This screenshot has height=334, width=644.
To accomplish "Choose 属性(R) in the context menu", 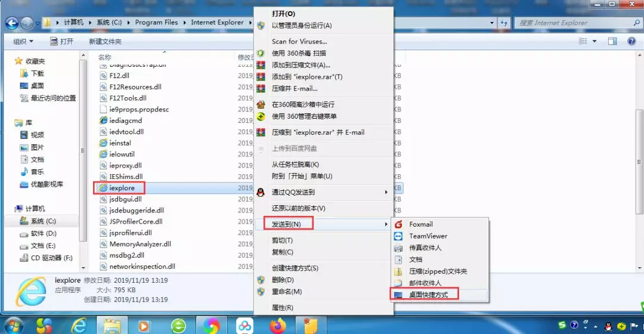I will tap(282, 307).
